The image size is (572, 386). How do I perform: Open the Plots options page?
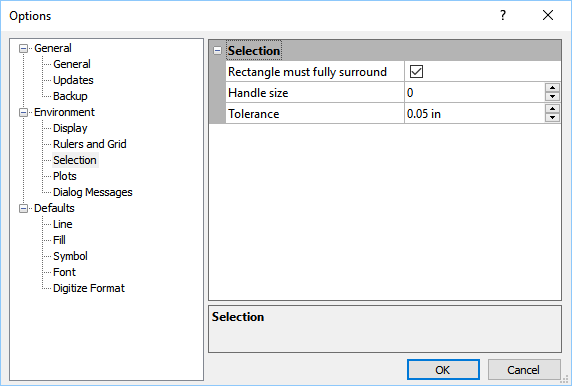65,176
